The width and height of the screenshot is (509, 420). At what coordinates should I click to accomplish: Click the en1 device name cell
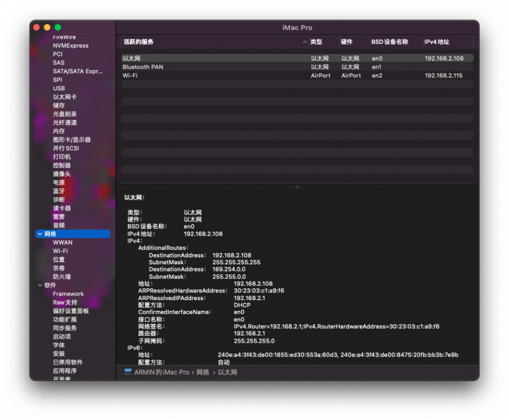point(376,67)
